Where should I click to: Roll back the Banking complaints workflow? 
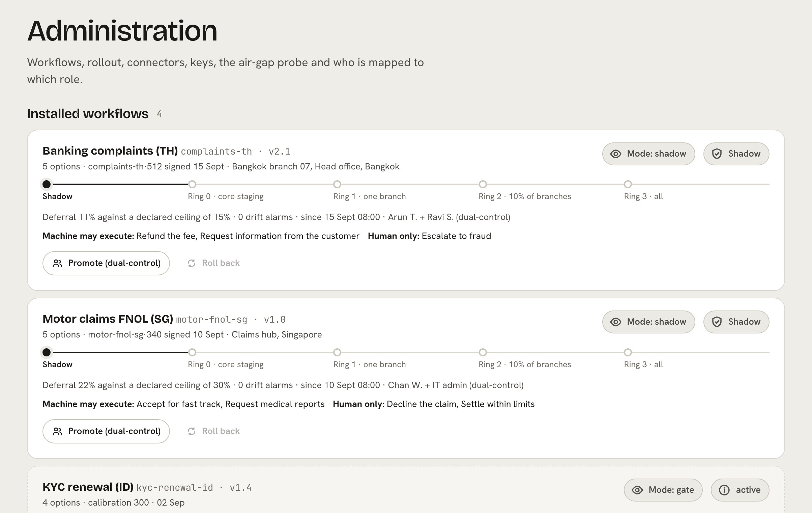[x=213, y=263]
